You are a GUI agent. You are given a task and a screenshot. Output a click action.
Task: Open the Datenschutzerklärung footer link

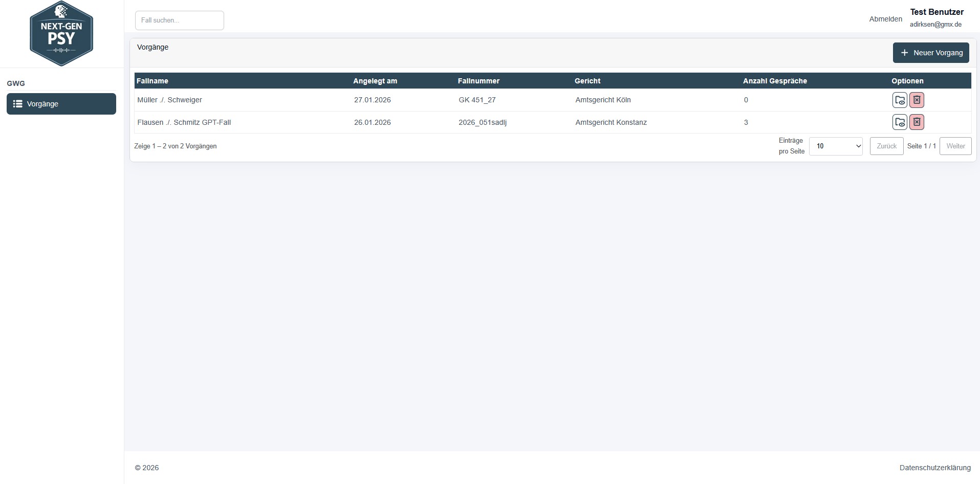tap(934, 468)
